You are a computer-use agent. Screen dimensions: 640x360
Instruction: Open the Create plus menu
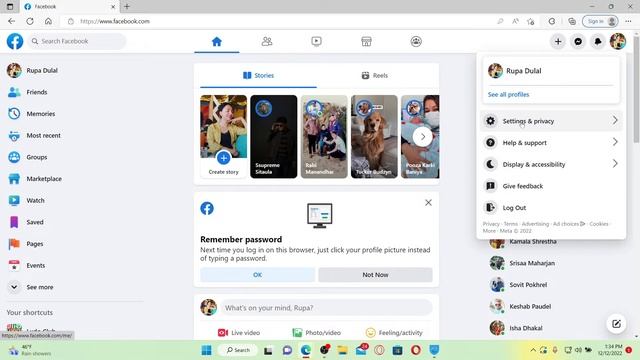coord(558,41)
